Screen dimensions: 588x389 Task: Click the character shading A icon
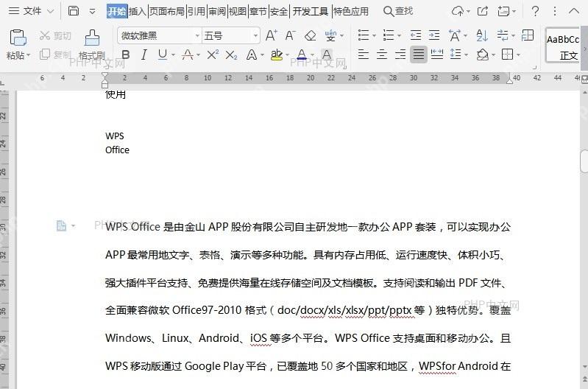327,55
